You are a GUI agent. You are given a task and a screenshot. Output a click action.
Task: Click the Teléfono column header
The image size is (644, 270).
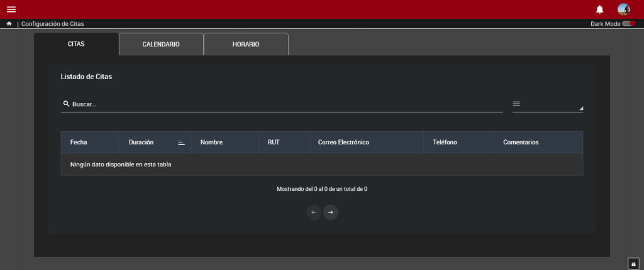[x=445, y=143]
